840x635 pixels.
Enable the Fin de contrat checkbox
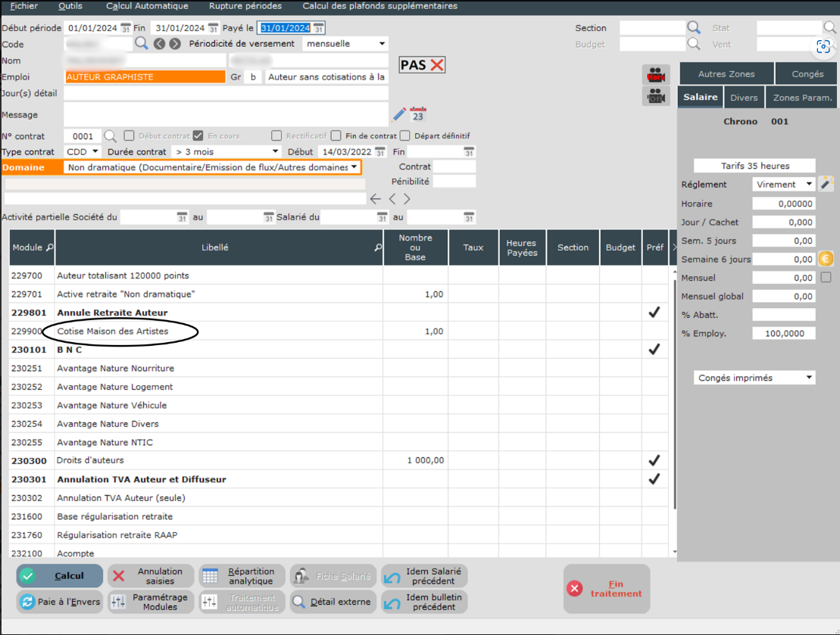pyautogui.click(x=336, y=136)
